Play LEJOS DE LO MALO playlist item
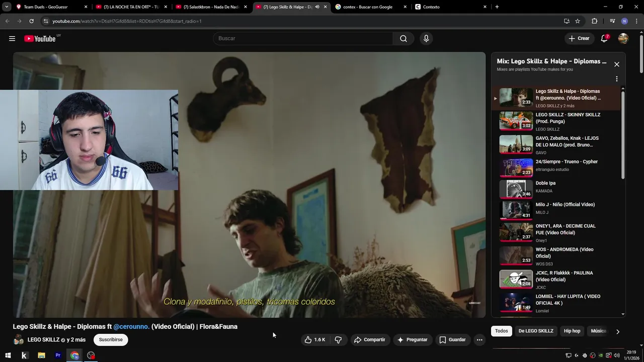 point(555,145)
